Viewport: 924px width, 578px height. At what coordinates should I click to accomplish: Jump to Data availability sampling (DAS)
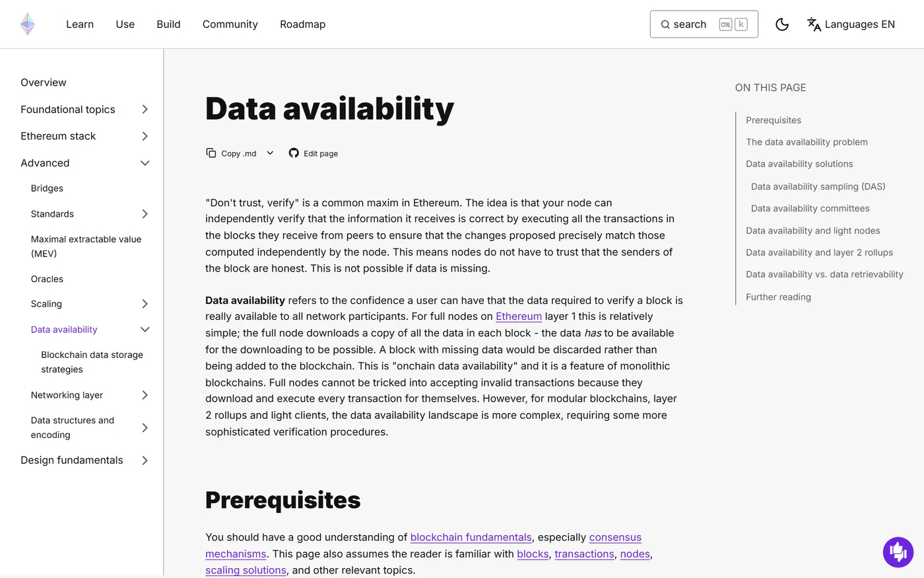(x=818, y=186)
